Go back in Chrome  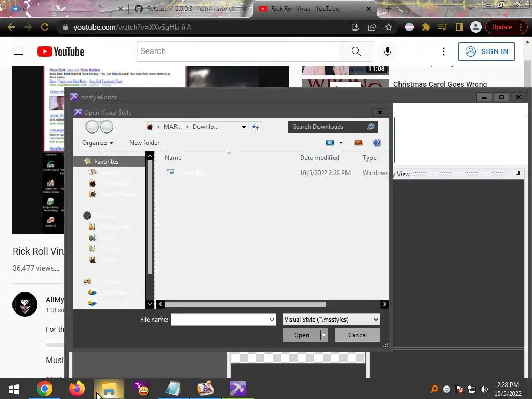click(x=11, y=27)
